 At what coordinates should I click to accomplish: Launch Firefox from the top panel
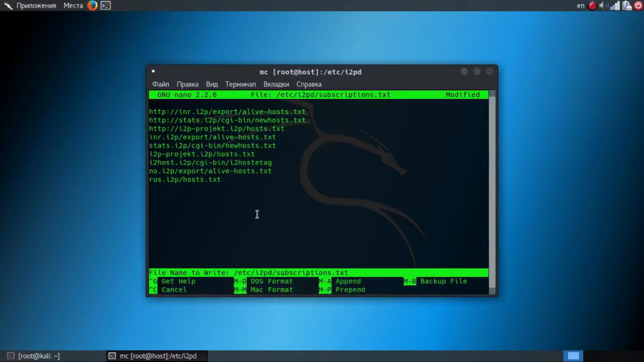[x=92, y=6]
